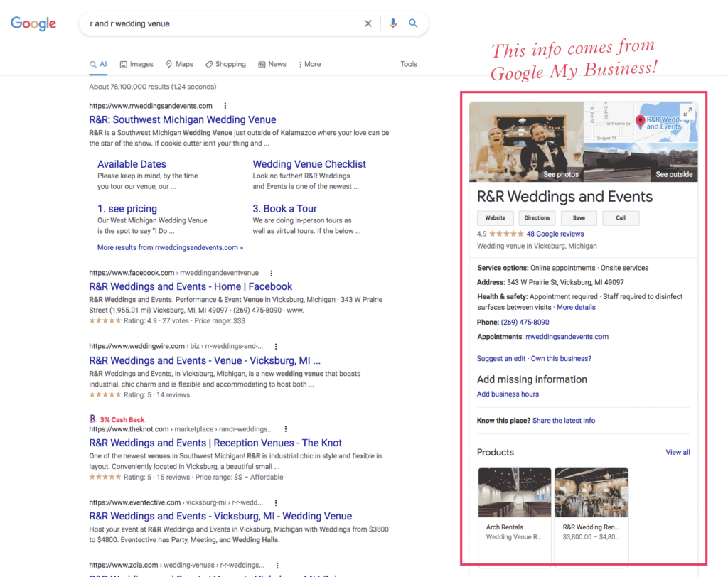Viewport: 728px width, 577px height.
Task: Click 'View all' products
Action: click(678, 452)
